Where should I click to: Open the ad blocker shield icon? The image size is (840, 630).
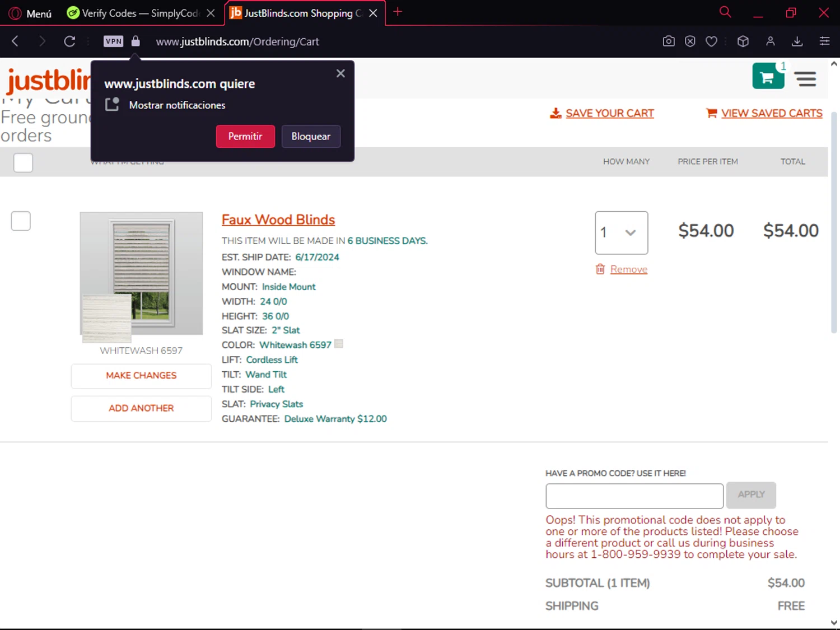click(x=690, y=41)
